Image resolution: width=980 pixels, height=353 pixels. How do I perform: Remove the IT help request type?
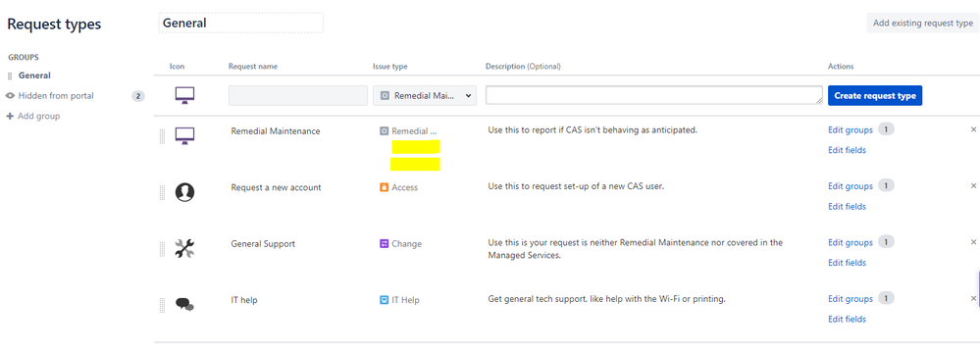[973, 298]
